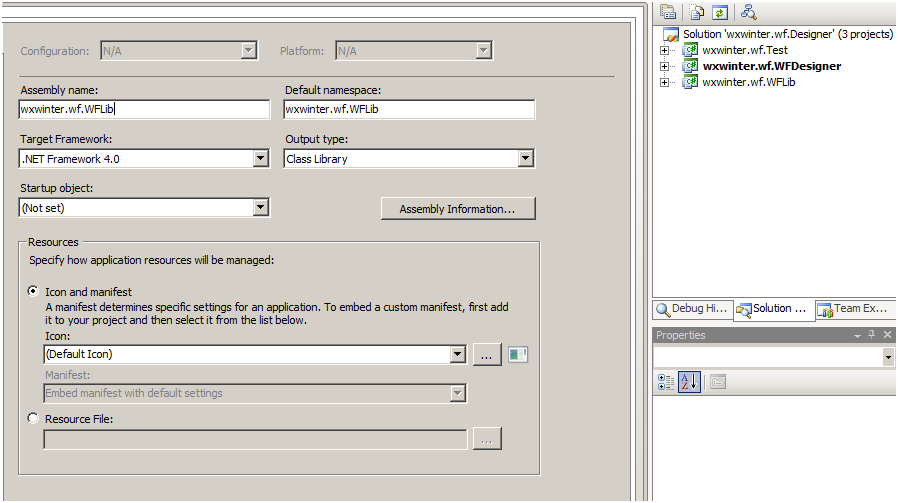Image resolution: width=898 pixels, height=503 pixels.
Task: Open Properties icon in Solution Explorer toolbar
Action: 668,11
